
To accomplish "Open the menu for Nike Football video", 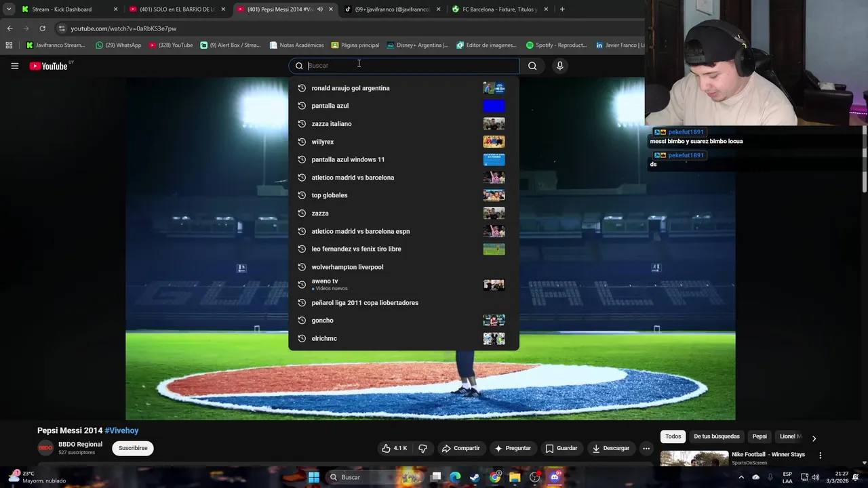I will click(820, 455).
